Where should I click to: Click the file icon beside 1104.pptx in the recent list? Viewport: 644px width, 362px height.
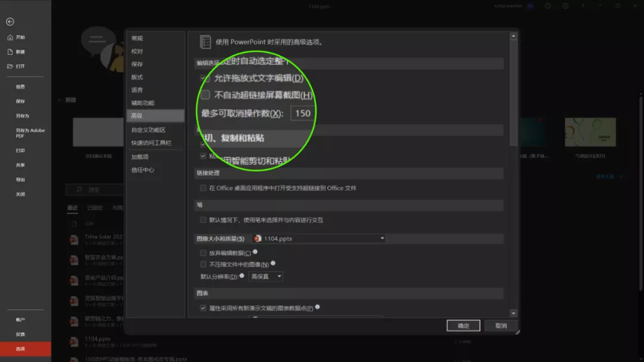[x=74, y=342]
